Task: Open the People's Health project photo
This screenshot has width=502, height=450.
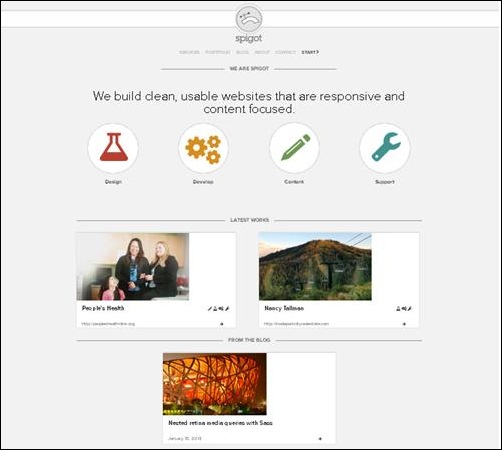Action: pyautogui.click(x=133, y=267)
